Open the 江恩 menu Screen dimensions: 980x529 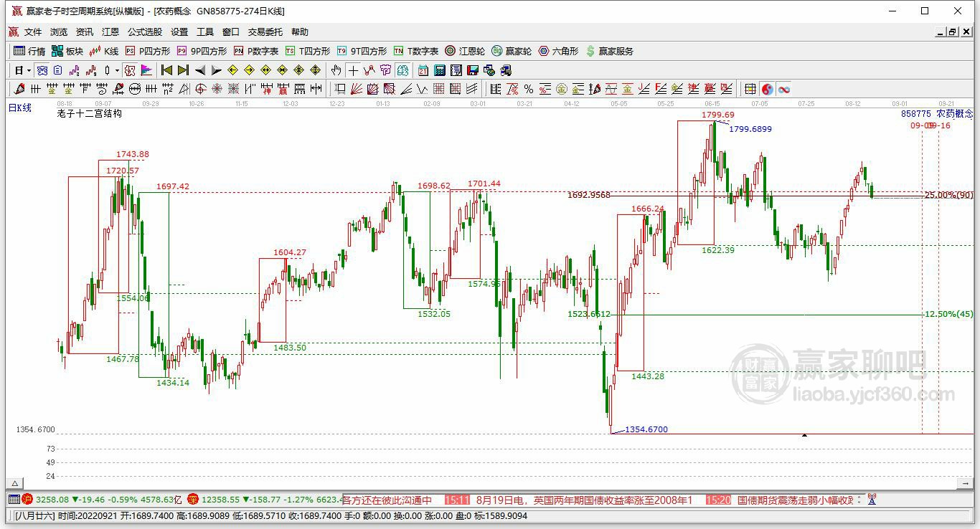click(110, 32)
